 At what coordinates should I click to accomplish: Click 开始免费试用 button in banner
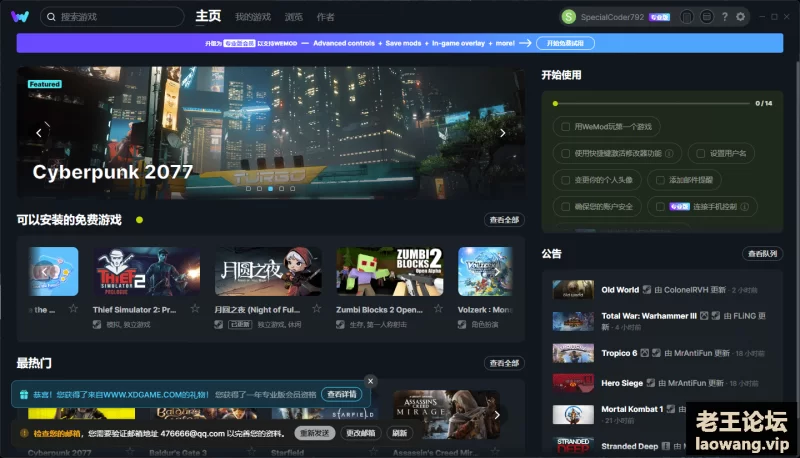[x=565, y=43]
